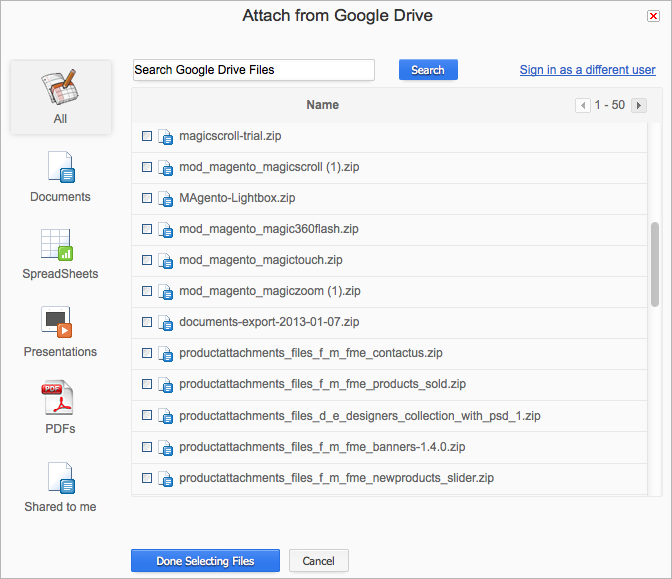Screen dimensions: 672x579
Task: Click the Search button
Action: point(428,69)
